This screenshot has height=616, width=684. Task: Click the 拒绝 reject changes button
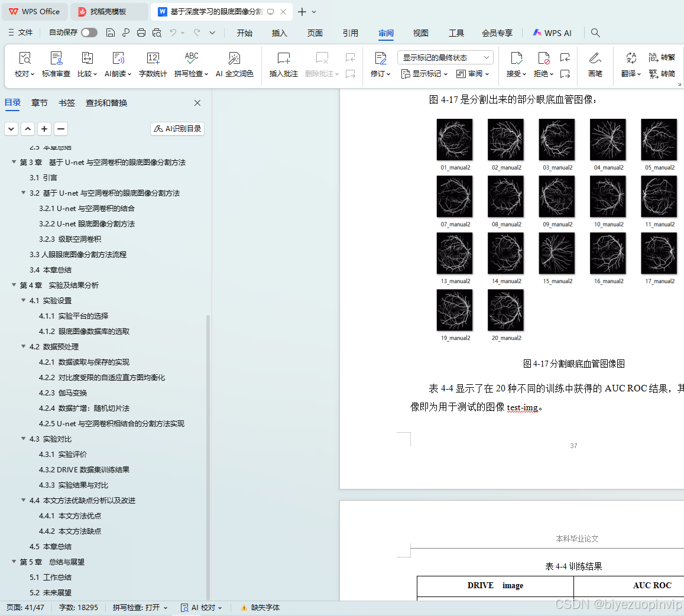(x=543, y=64)
